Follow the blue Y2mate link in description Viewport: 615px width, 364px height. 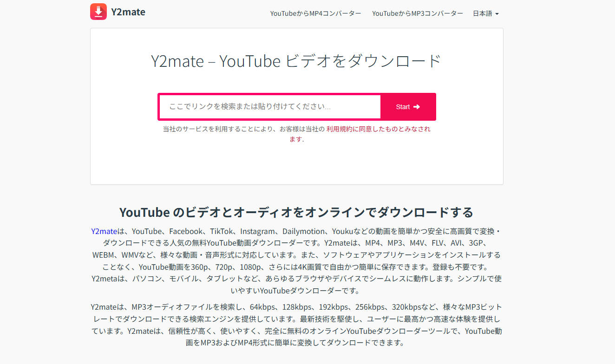coord(104,231)
